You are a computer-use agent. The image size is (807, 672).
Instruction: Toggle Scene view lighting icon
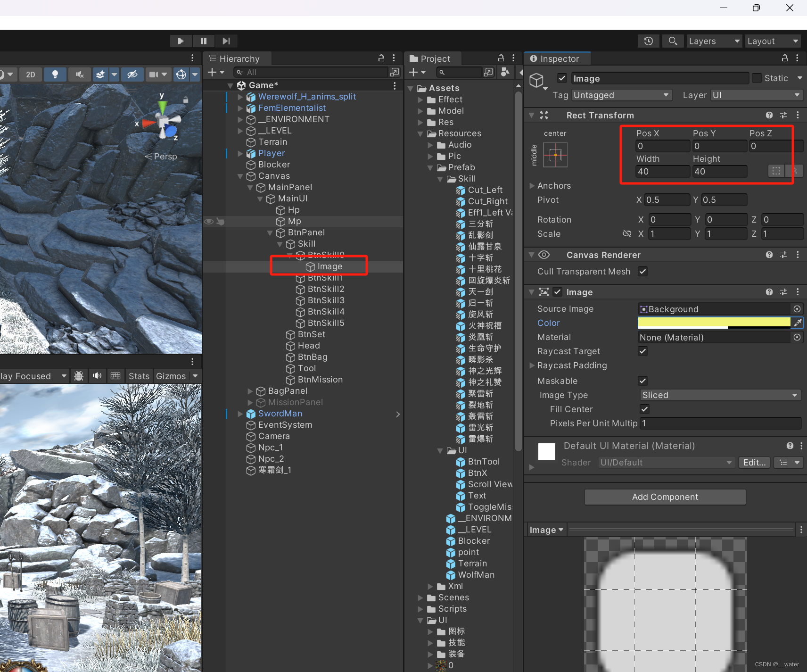pos(55,74)
